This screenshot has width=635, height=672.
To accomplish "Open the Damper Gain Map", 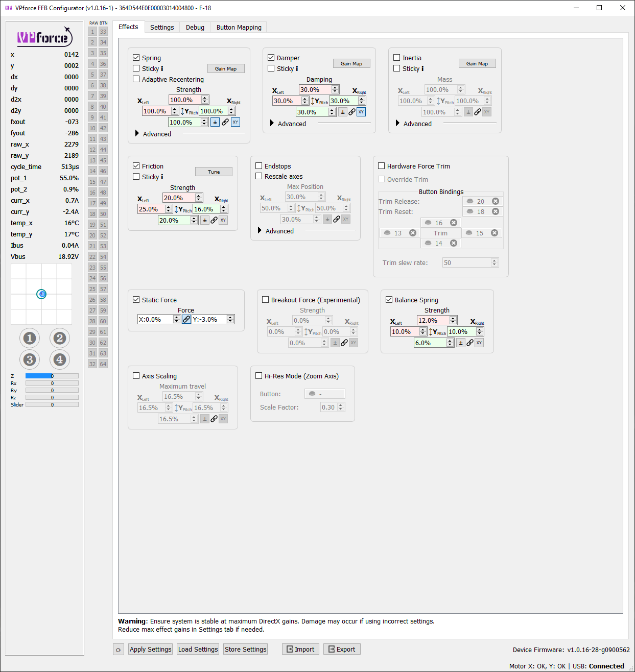I will [x=351, y=63].
